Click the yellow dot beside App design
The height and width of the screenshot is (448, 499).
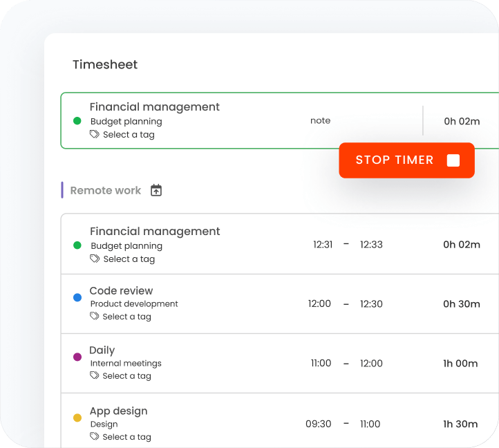[x=77, y=418]
